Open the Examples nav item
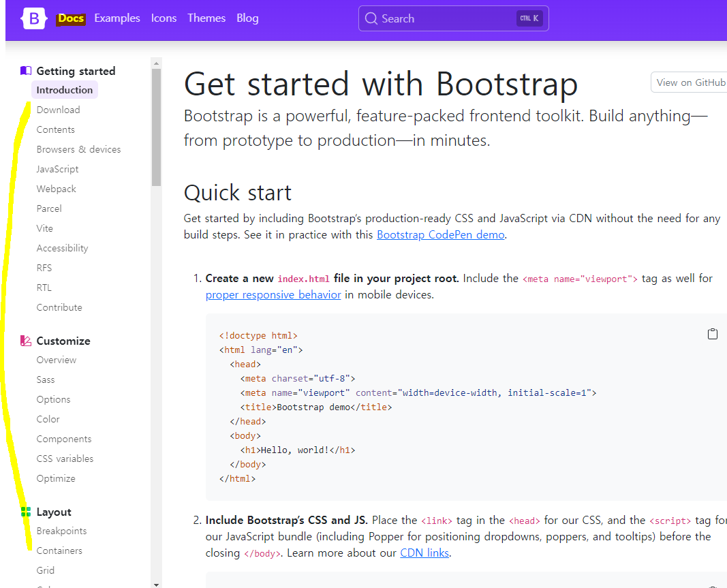 pos(117,18)
